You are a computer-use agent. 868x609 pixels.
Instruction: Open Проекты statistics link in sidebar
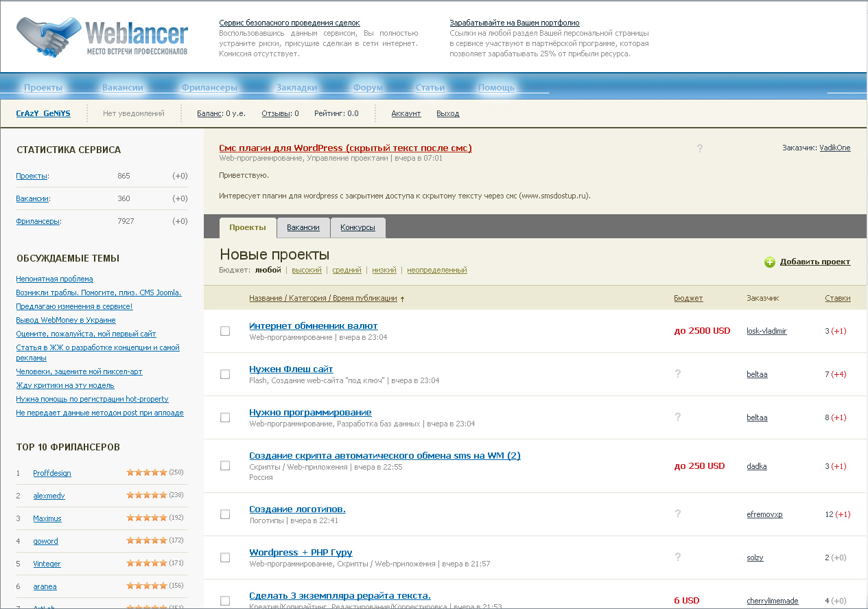click(x=32, y=176)
